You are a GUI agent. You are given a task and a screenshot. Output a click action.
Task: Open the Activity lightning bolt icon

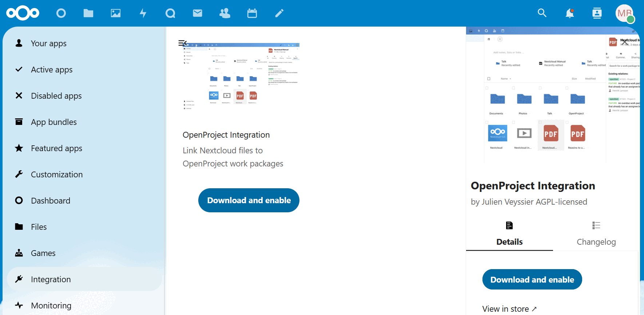click(143, 13)
